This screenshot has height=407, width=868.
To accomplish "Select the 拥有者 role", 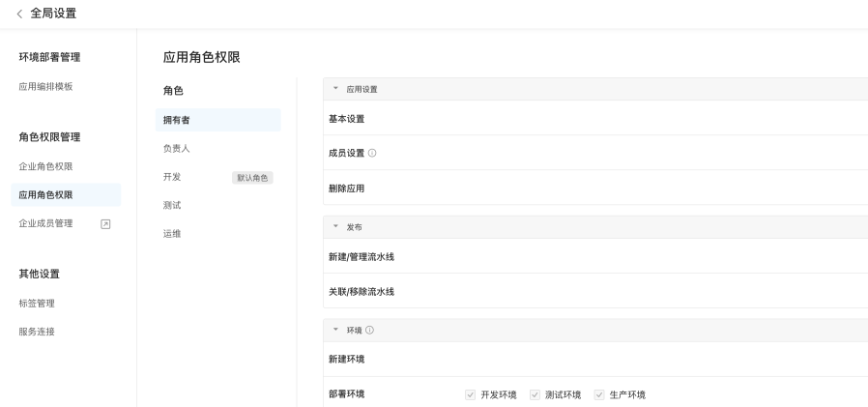I will (177, 120).
